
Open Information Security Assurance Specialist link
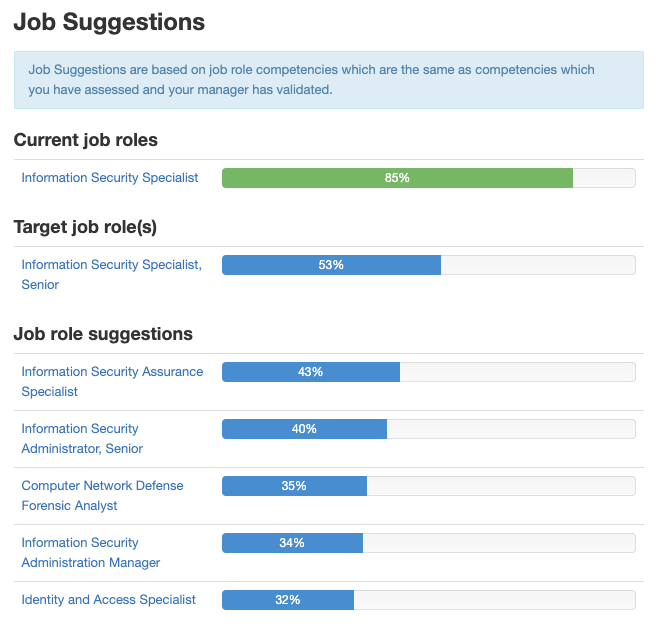[112, 381]
